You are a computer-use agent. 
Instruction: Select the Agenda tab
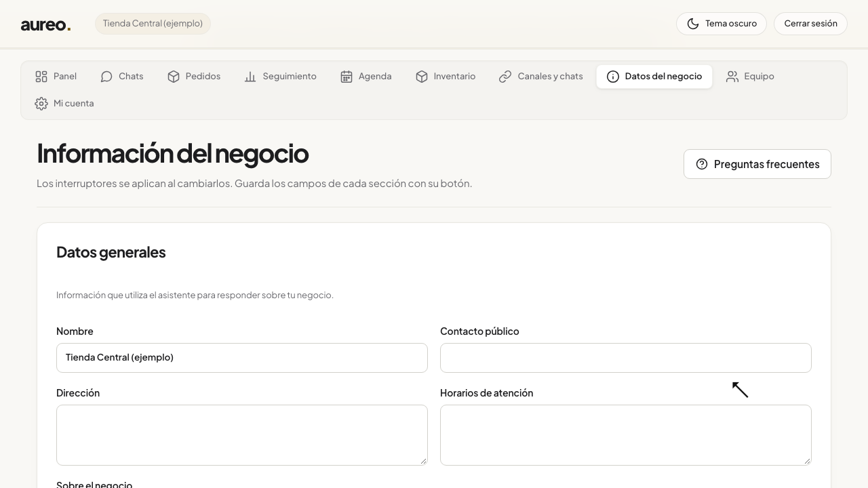366,77
